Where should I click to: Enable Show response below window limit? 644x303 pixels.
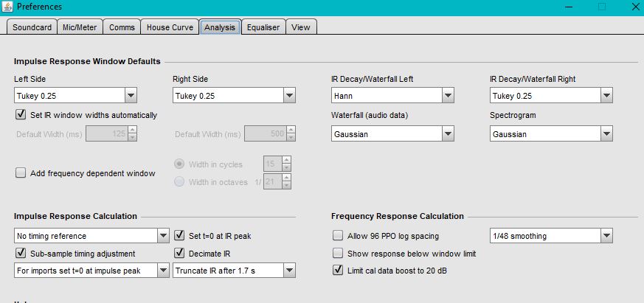point(338,254)
